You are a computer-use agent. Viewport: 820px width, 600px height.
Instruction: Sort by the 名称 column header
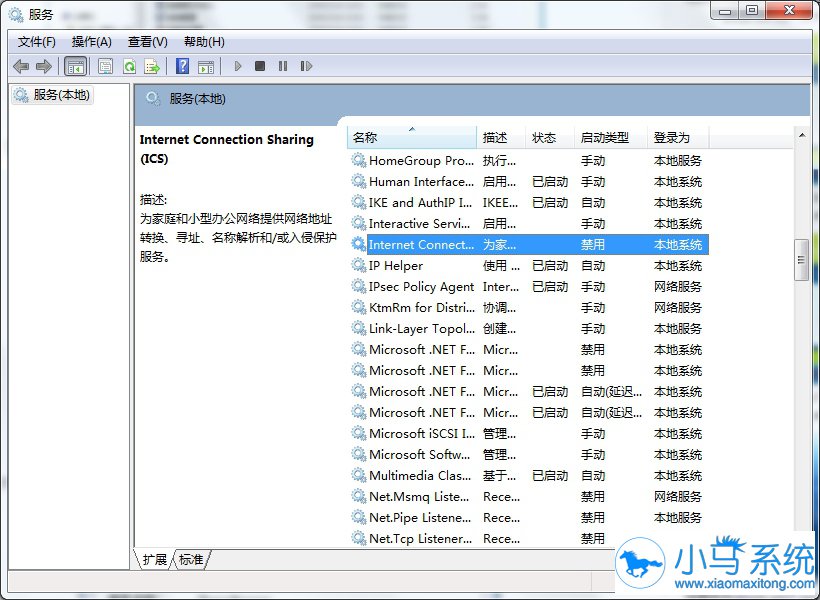[412, 138]
